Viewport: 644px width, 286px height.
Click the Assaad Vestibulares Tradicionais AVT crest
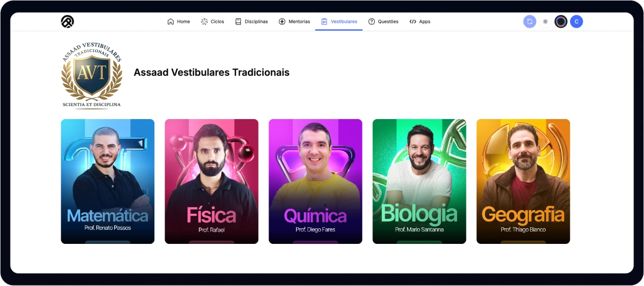tap(92, 75)
